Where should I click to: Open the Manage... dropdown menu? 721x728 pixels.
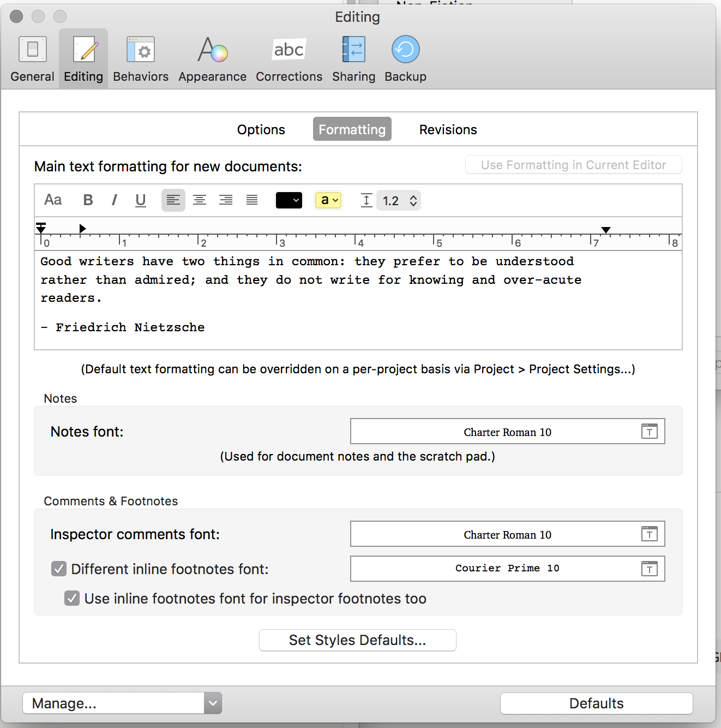coord(122,703)
